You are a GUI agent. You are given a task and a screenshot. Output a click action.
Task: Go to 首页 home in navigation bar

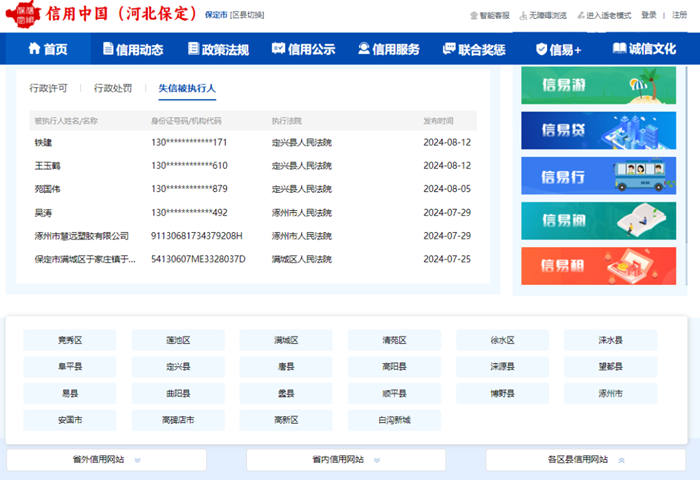(40, 49)
